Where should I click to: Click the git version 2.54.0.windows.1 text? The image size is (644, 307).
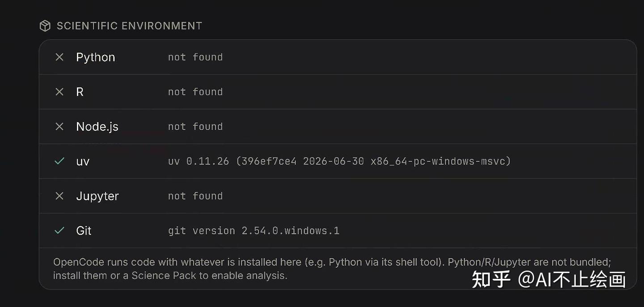(x=254, y=231)
